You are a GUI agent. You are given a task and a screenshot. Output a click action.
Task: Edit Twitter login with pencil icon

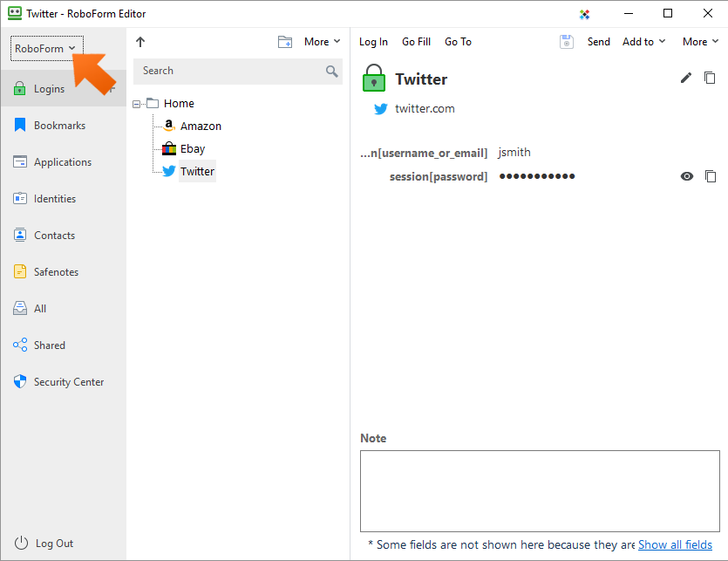click(686, 78)
